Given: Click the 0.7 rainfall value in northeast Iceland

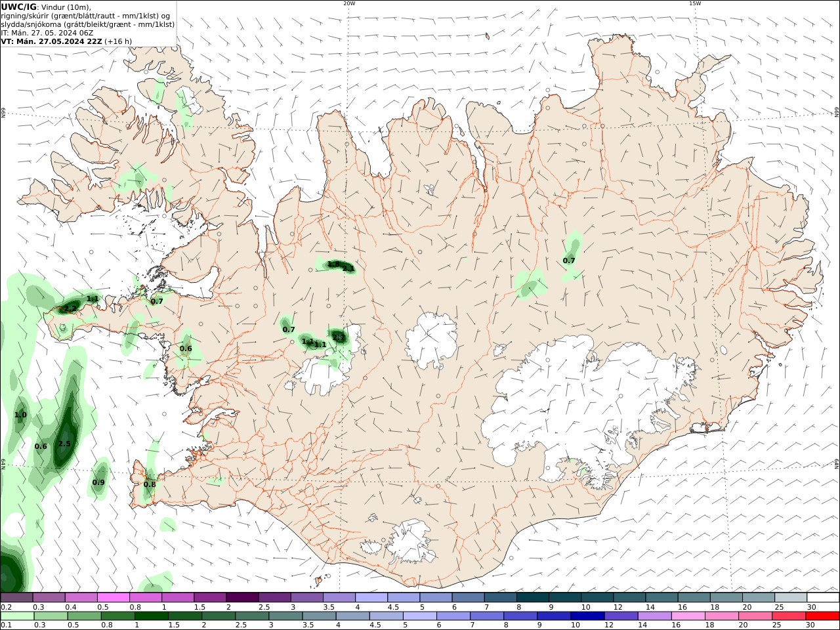Looking at the screenshot, I should point(569,261).
